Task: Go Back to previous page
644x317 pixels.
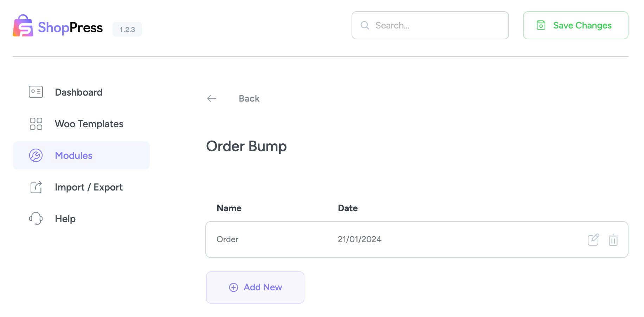Action: (249, 99)
